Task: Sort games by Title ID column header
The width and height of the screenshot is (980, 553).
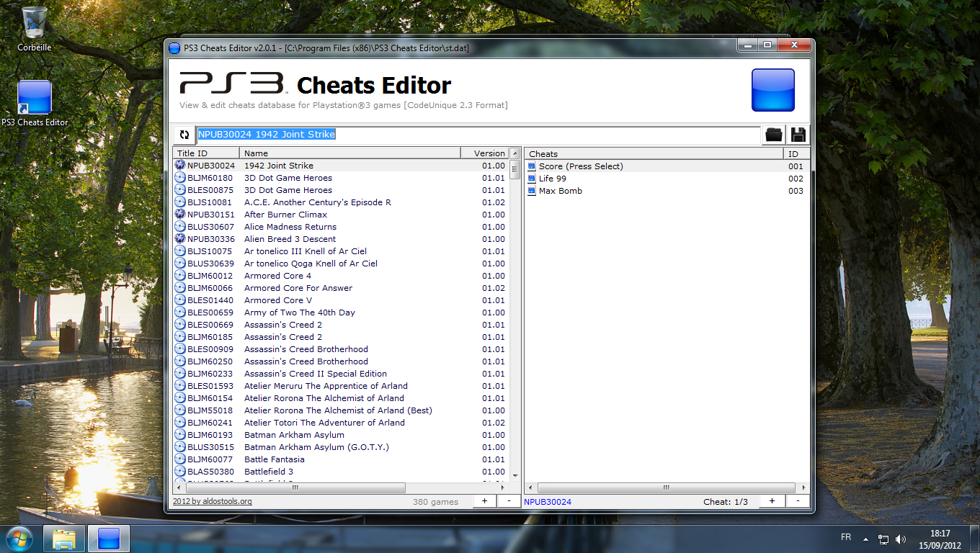Action: coord(207,153)
